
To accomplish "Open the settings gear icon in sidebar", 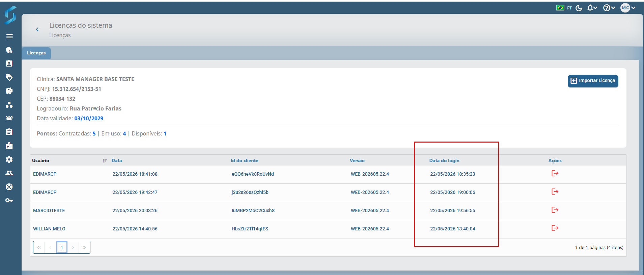I will (9, 159).
